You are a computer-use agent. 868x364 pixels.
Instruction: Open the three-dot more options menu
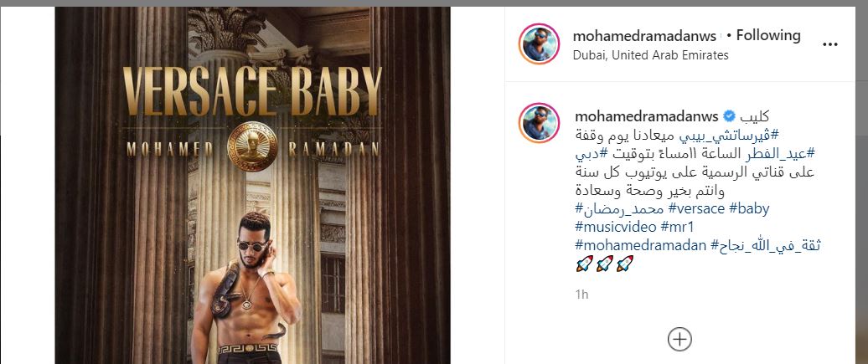tap(829, 45)
